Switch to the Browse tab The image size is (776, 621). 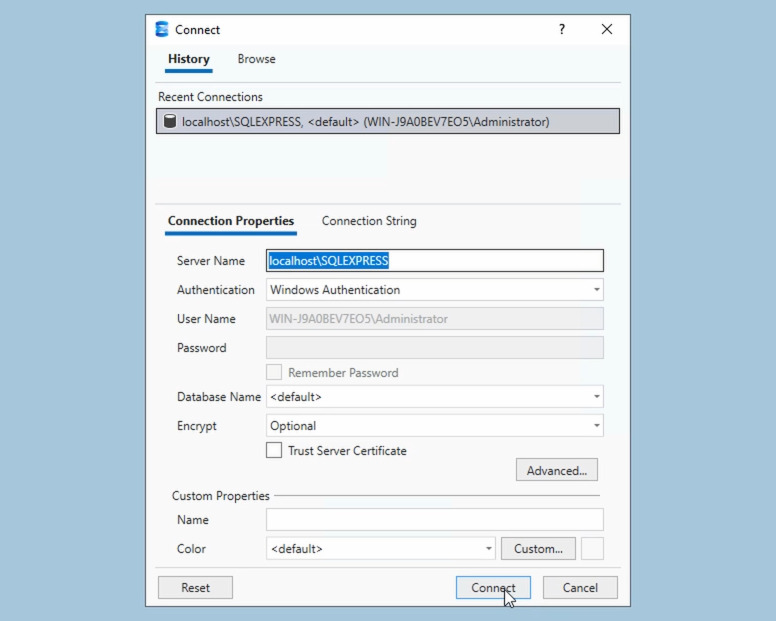pyautogui.click(x=256, y=59)
